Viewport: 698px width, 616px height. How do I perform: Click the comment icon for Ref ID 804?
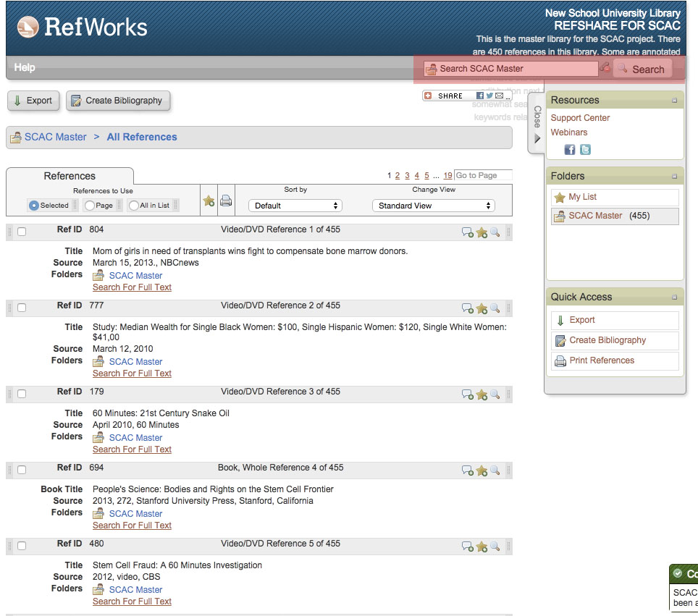coord(468,232)
